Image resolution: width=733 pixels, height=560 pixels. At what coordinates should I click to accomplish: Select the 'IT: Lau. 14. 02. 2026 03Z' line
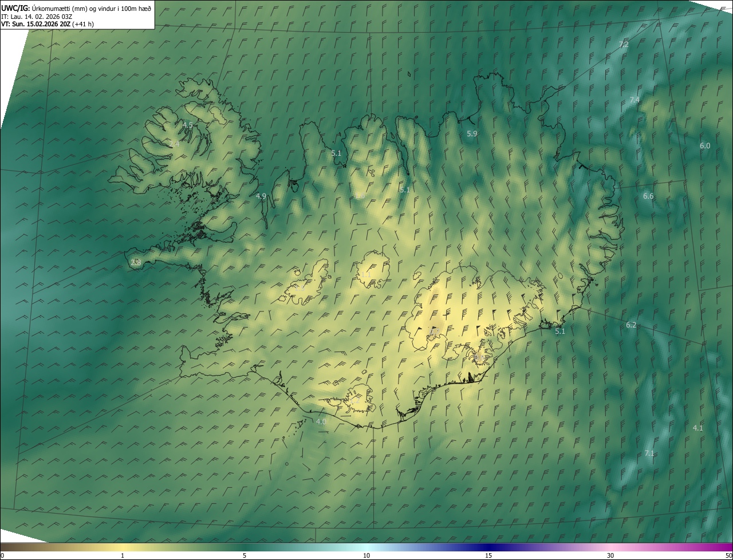coord(37,17)
